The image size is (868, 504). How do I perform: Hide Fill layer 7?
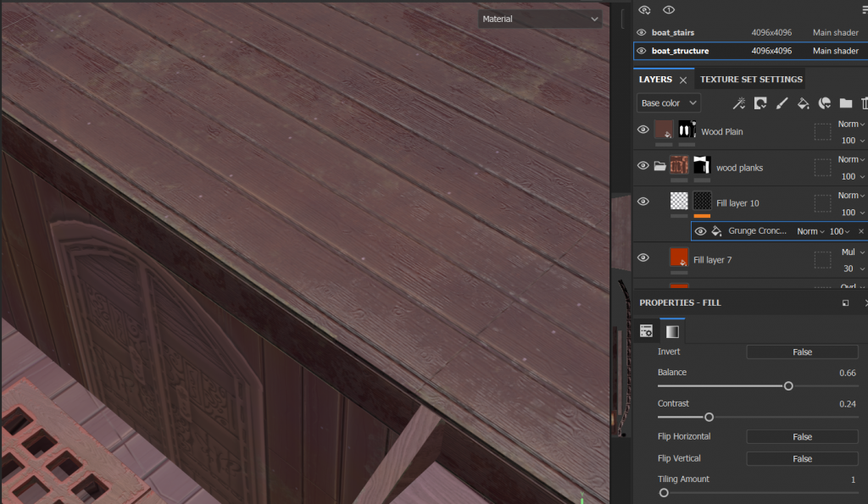click(643, 258)
